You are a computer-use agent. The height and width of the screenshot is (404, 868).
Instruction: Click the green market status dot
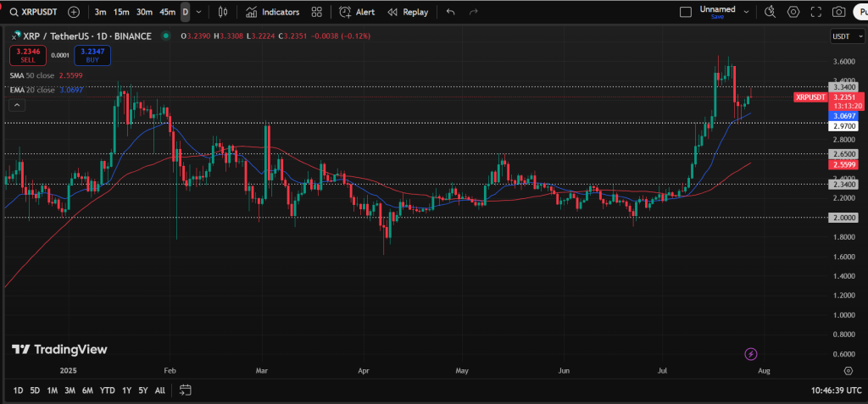(165, 36)
